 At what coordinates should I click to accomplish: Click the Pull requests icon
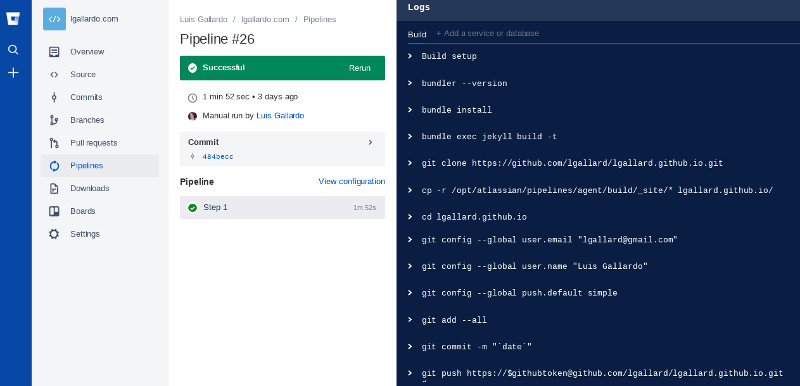(x=54, y=143)
